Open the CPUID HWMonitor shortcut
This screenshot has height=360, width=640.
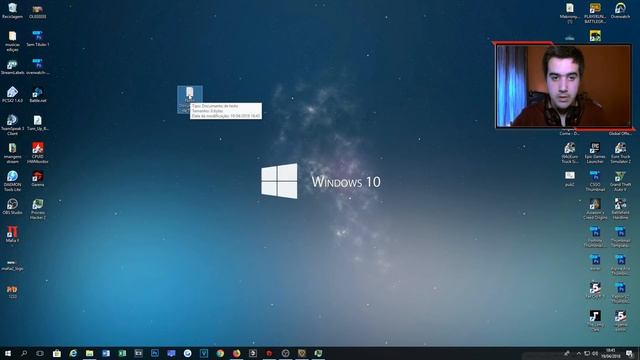click(x=38, y=153)
